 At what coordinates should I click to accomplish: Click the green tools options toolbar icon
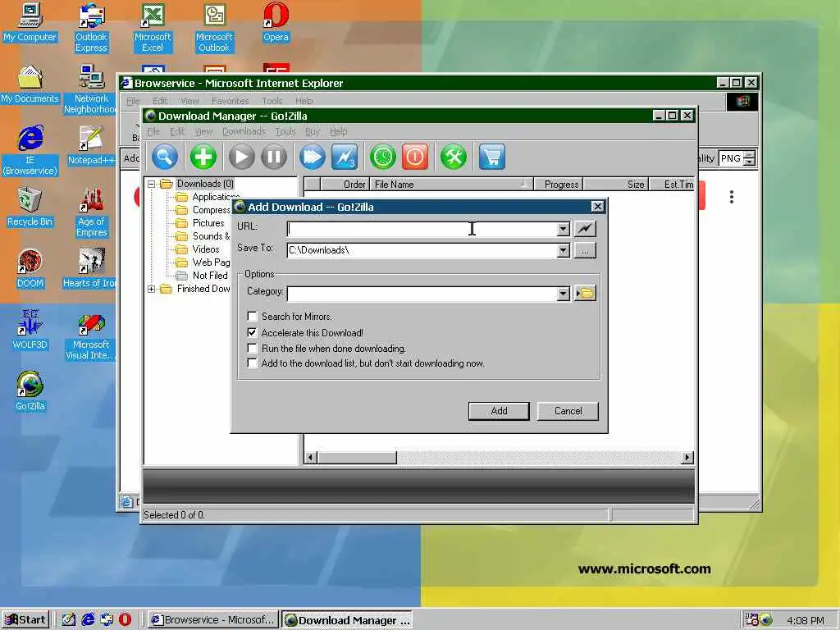point(453,157)
